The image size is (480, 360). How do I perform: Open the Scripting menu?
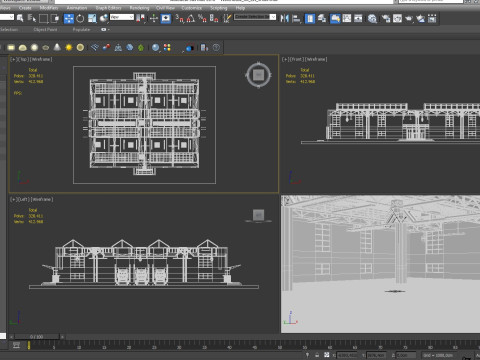tap(218, 8)
